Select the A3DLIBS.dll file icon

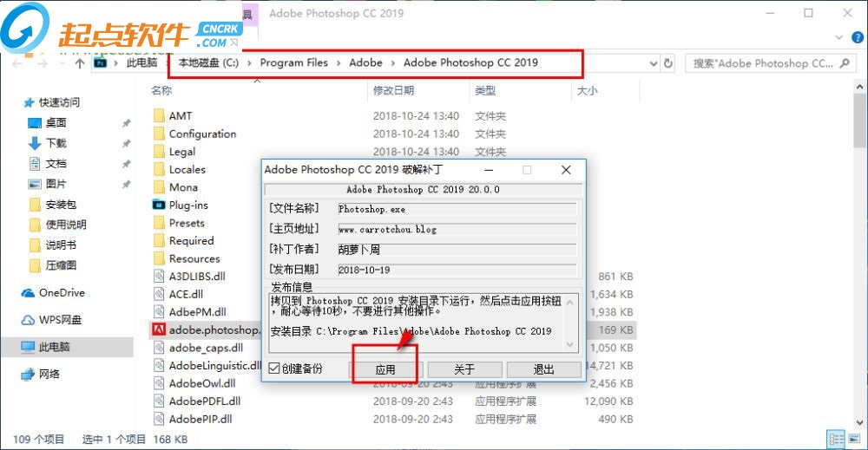pos(159,276)
